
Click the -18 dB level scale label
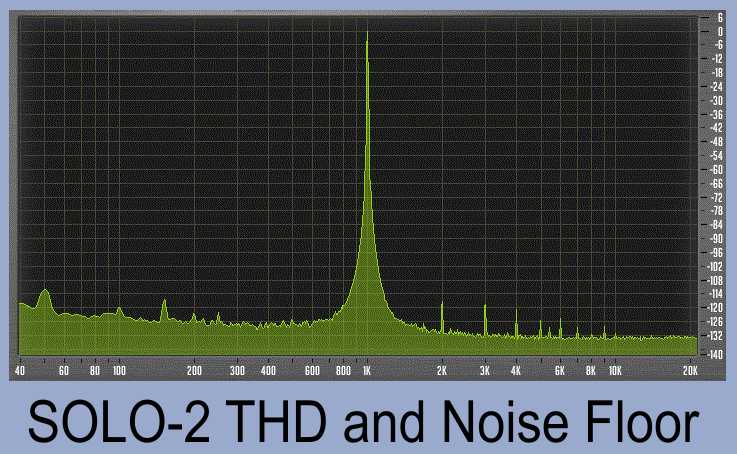pyautogui.click(x=717, y=73)
